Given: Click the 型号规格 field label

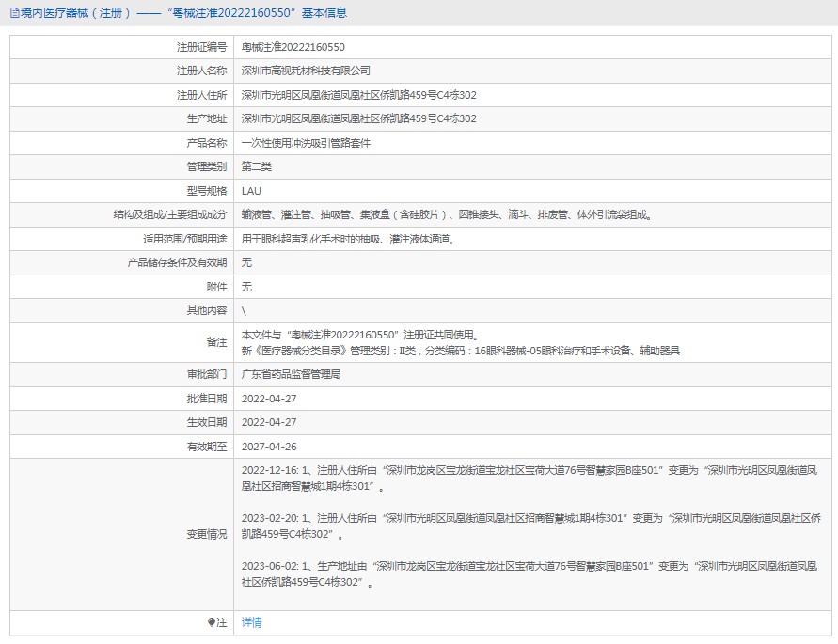Looking at the screenshot, I should click(206, 191).
